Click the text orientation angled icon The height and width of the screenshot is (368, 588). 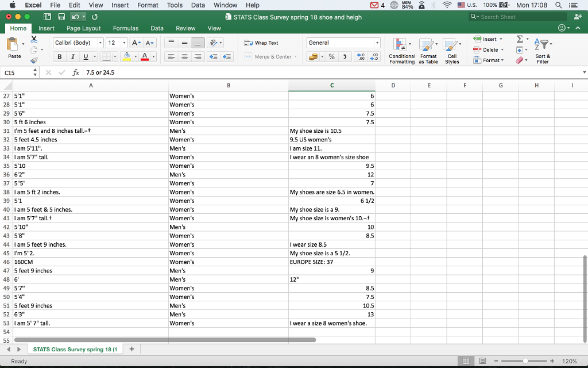[214, 43]
